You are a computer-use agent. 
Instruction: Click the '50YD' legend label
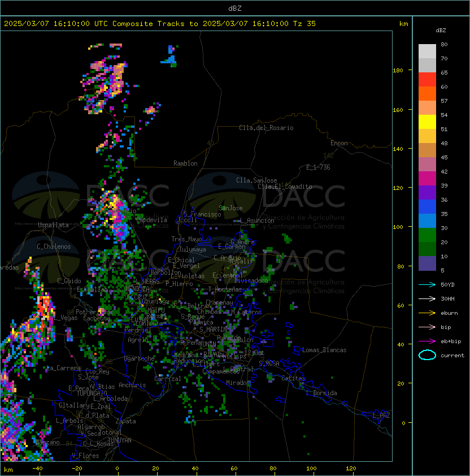447,285
